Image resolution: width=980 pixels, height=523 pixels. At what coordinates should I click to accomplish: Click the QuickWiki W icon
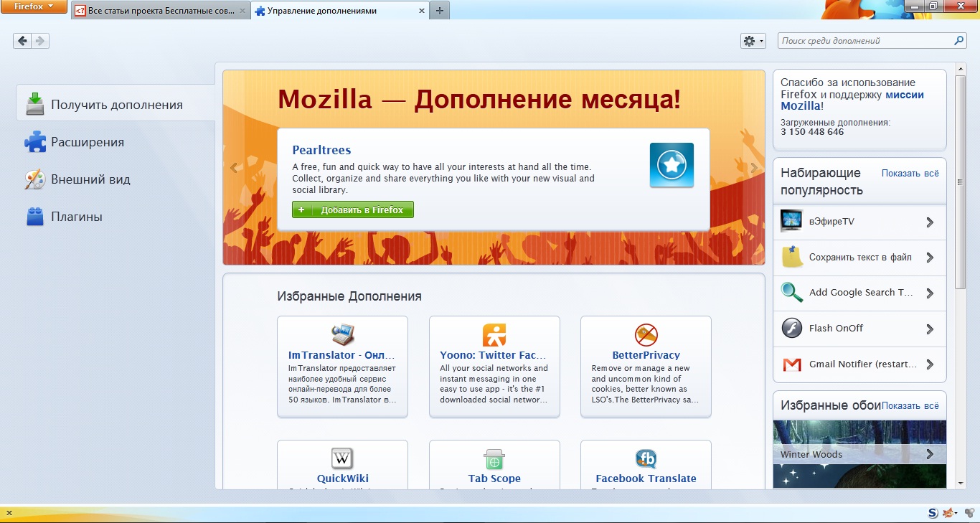pyautogui.click(x=342, y=458)
